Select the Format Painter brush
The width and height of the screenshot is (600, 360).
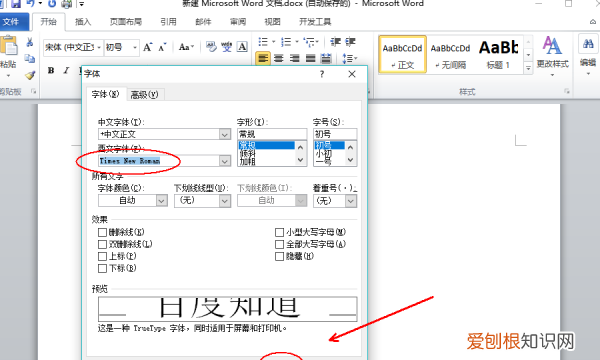(30, 75)
